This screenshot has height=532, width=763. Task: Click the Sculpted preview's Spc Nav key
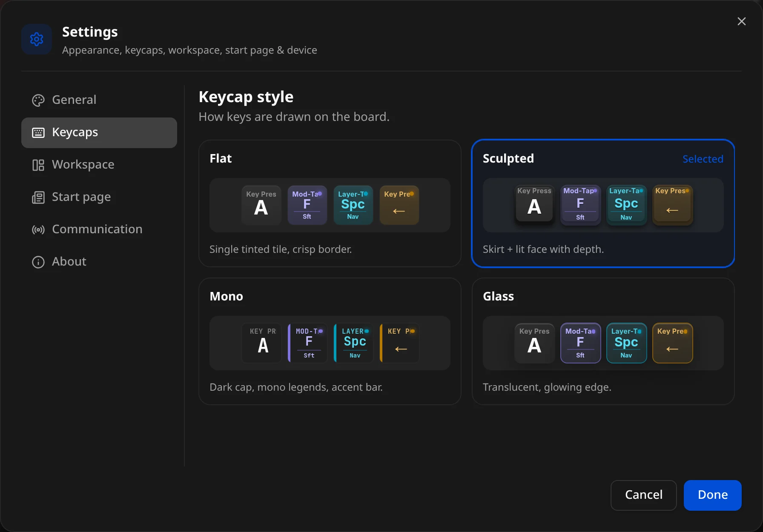pos(626,205)
